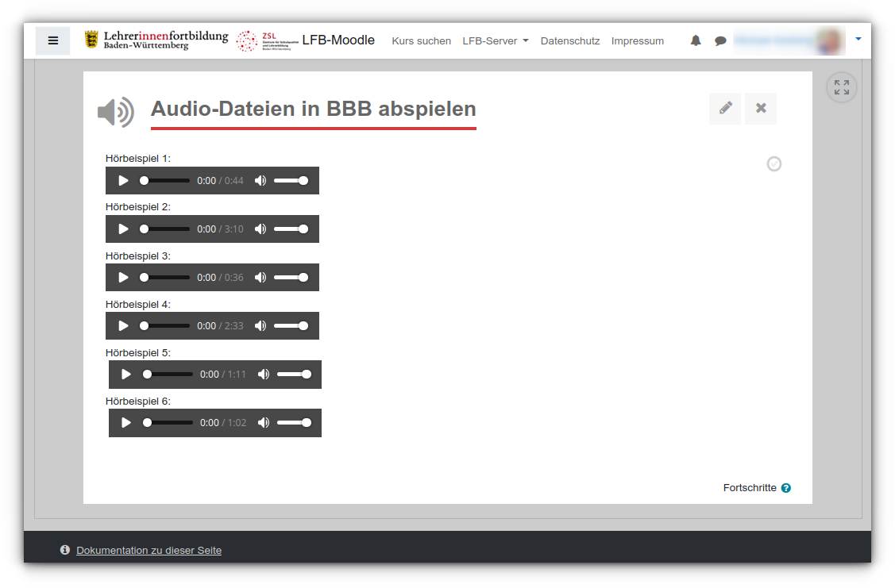Click the Hörbeispiel 3 seek progress bar

(166, 278)
